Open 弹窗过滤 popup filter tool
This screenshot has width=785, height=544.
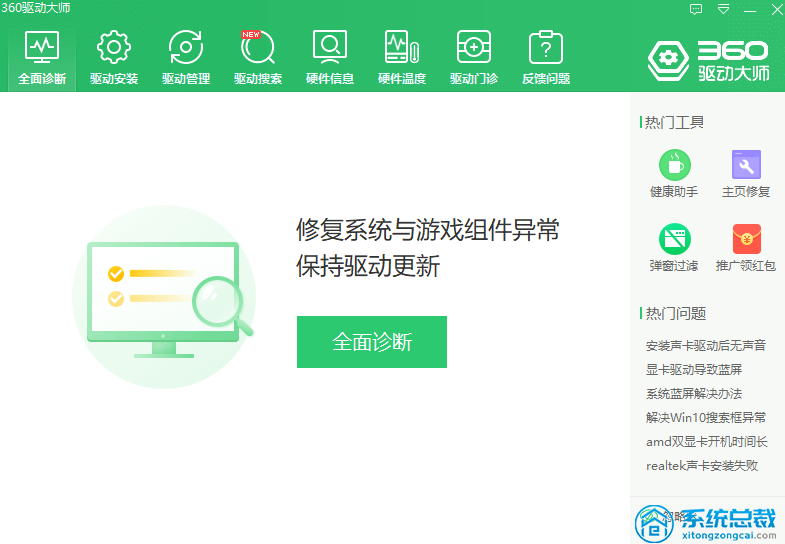pos(674,247)
